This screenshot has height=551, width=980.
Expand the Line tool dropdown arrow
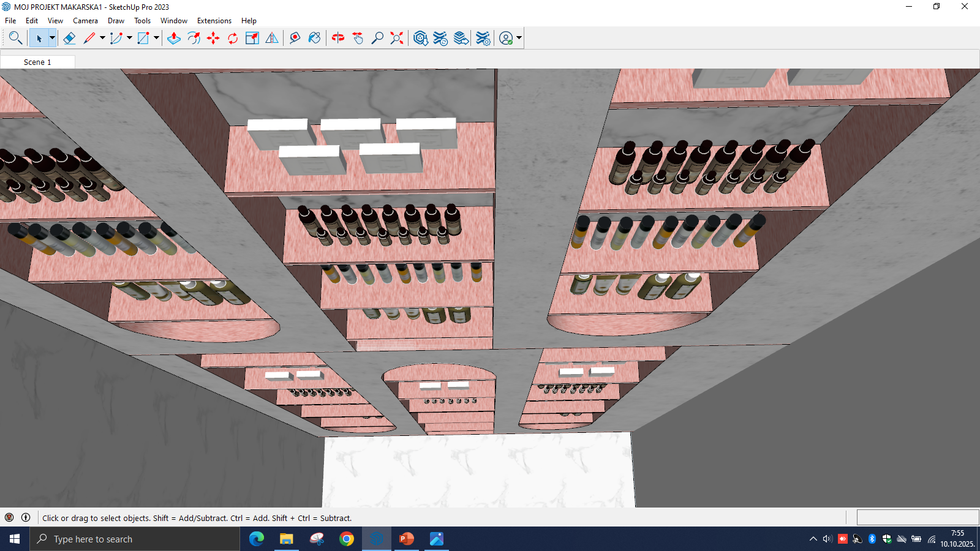click(x=102, y=38)
